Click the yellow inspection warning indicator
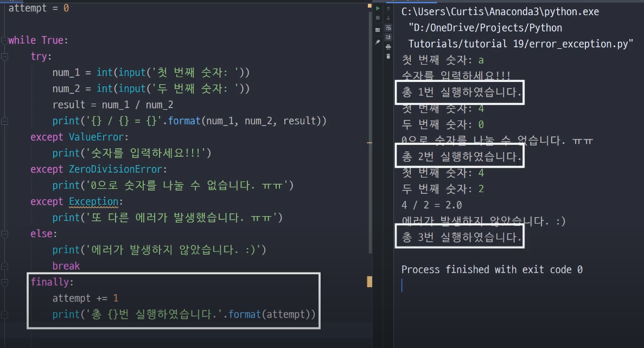The width and height of the screenshot is (644, 348). tap(369, 6)
